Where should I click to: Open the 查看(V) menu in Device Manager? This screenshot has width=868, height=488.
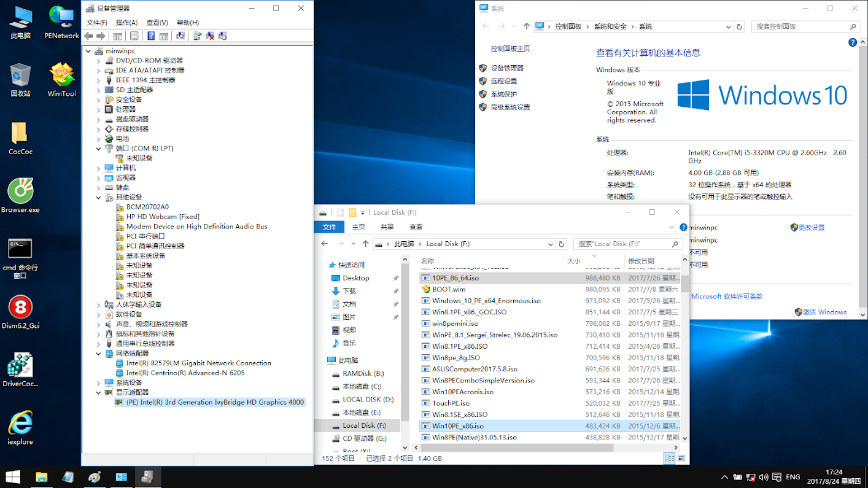tap(157, 23)
